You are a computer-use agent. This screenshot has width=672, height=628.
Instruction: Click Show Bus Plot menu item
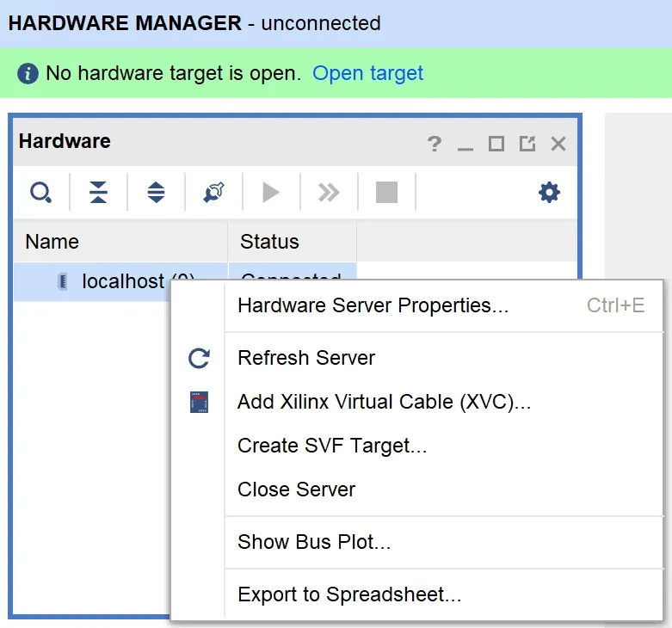coord(314,542)
